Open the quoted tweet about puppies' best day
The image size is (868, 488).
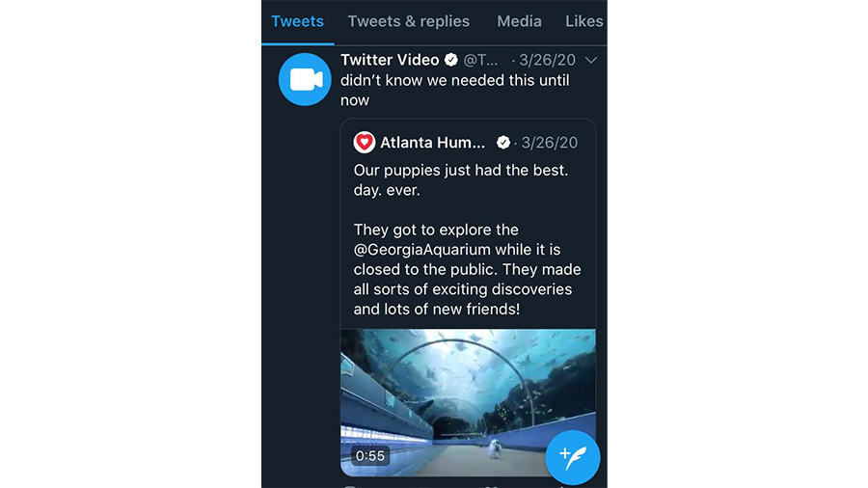(x=468, y=239)
